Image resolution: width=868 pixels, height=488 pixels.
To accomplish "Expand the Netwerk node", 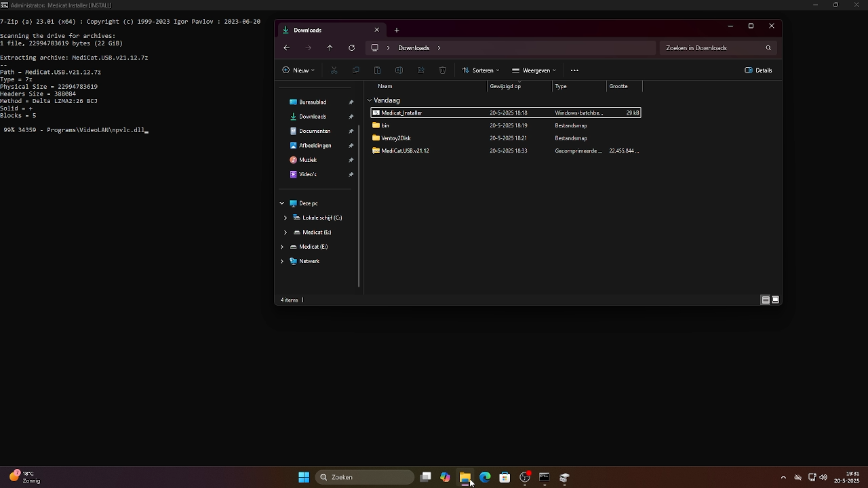I will 282,261.
